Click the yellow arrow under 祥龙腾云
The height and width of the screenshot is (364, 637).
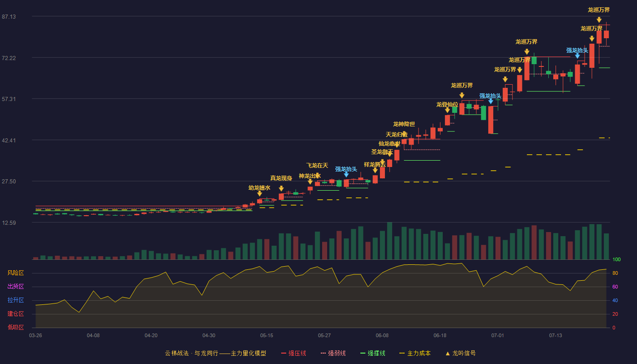[375, 170]
